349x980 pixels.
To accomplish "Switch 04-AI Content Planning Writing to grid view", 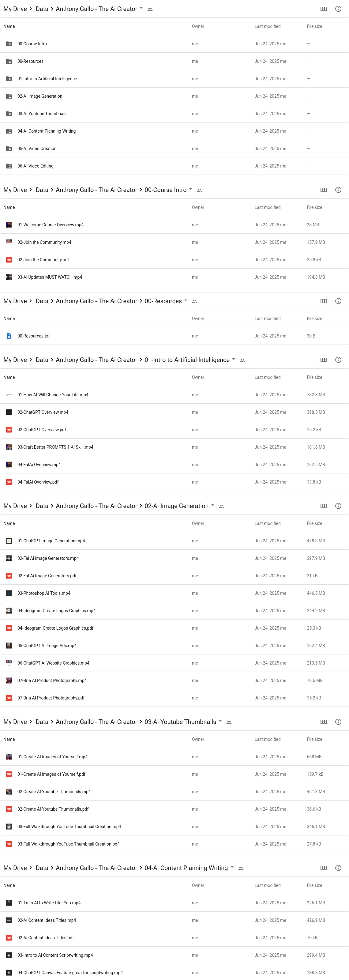I will pyautogui.click(x=324, y=868).
